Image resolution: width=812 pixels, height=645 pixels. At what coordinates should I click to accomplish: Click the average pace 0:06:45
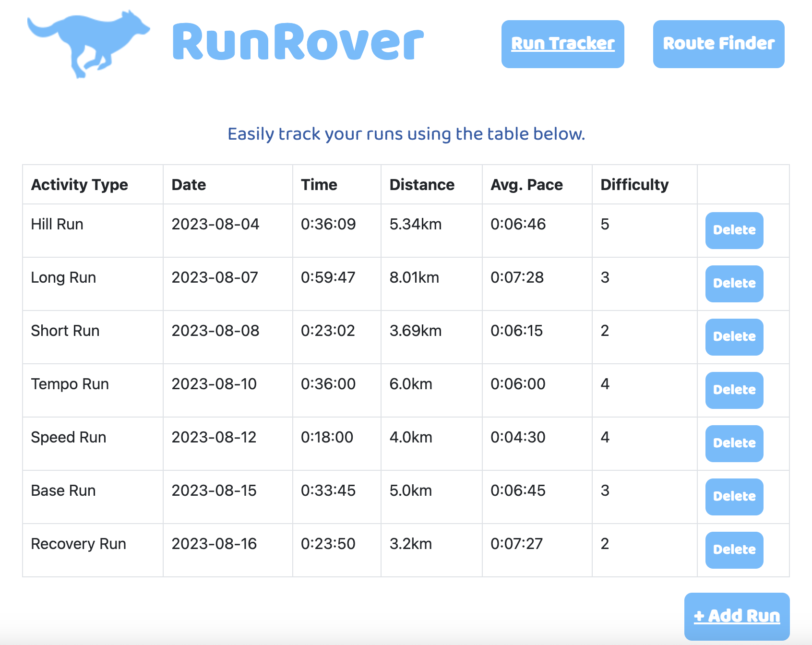click(x=518, y=490)
